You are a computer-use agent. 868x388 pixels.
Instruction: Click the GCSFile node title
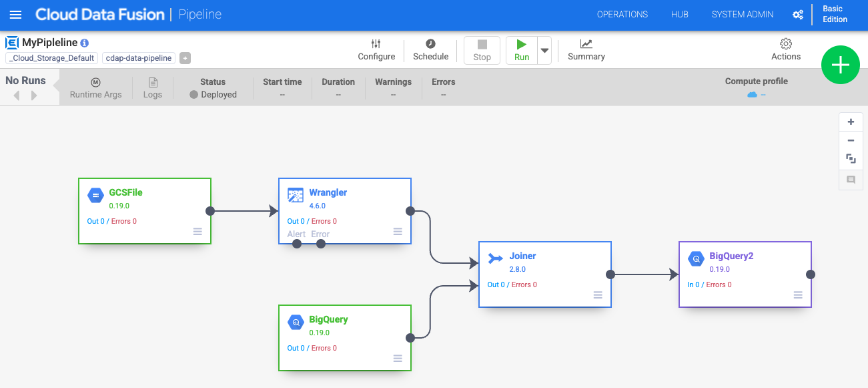point(125,192)
